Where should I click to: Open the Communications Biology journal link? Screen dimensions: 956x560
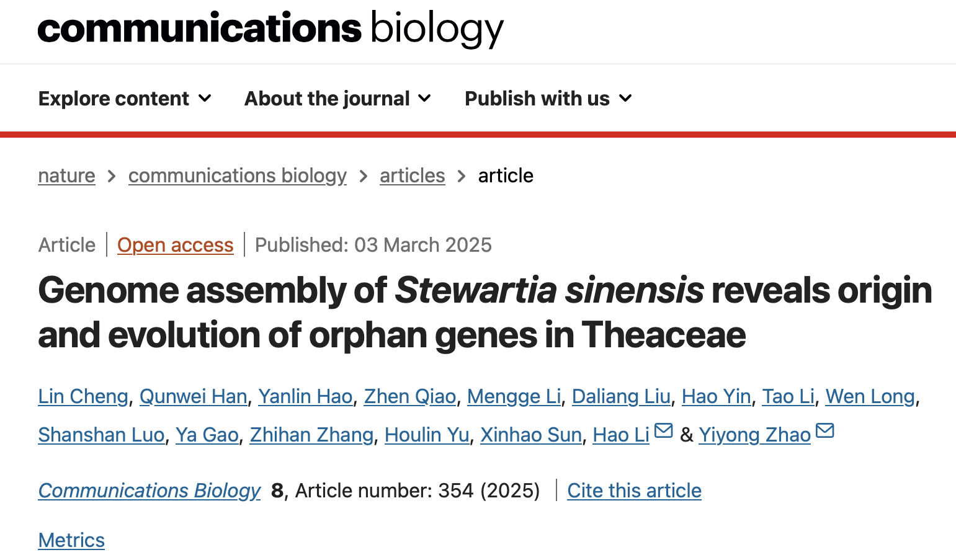tap(150, 491)
